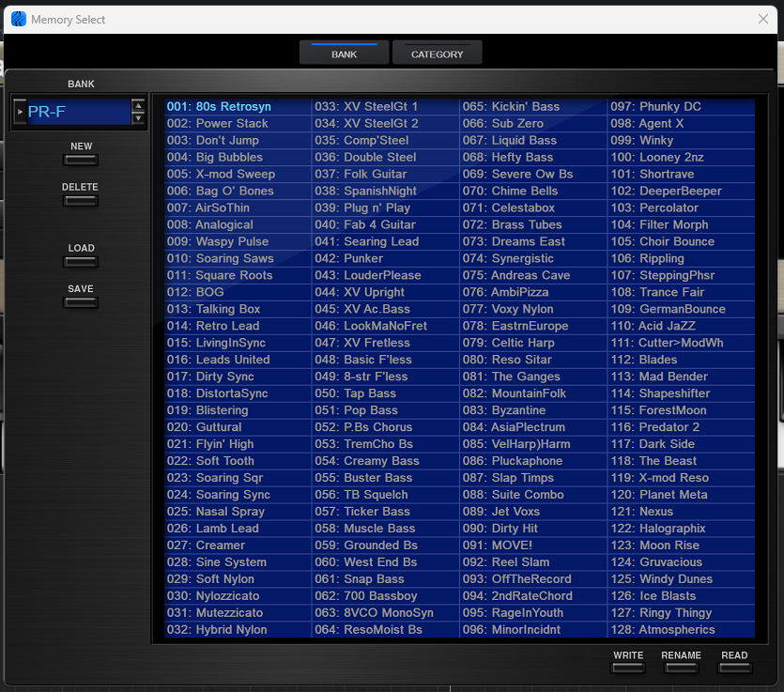Screen dimensions: 784x692
Task: Step to the next bank with down arrow
Action: point(139,118)
